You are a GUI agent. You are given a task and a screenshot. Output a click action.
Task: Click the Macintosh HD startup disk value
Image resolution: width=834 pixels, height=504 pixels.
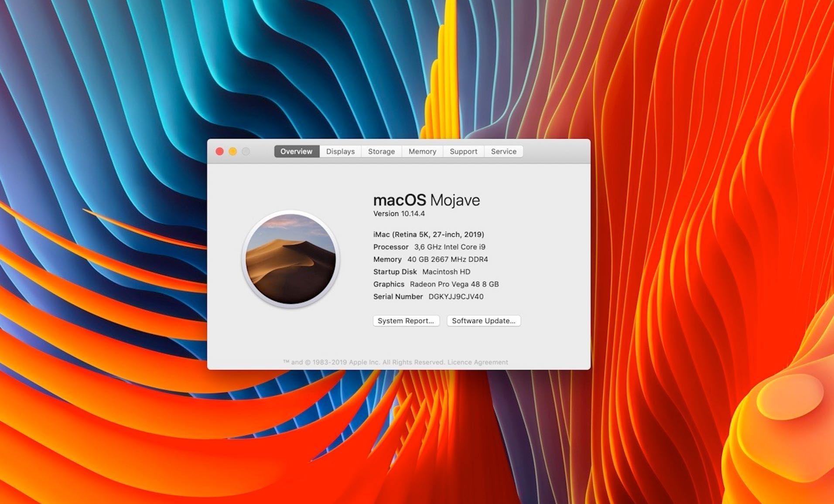click(x=446, y=272)
